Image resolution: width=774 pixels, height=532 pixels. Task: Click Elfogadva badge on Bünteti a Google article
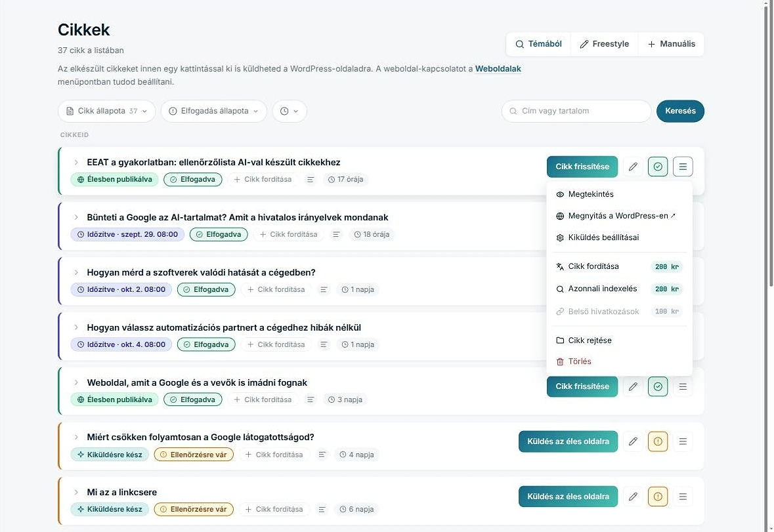click(219, 234)
